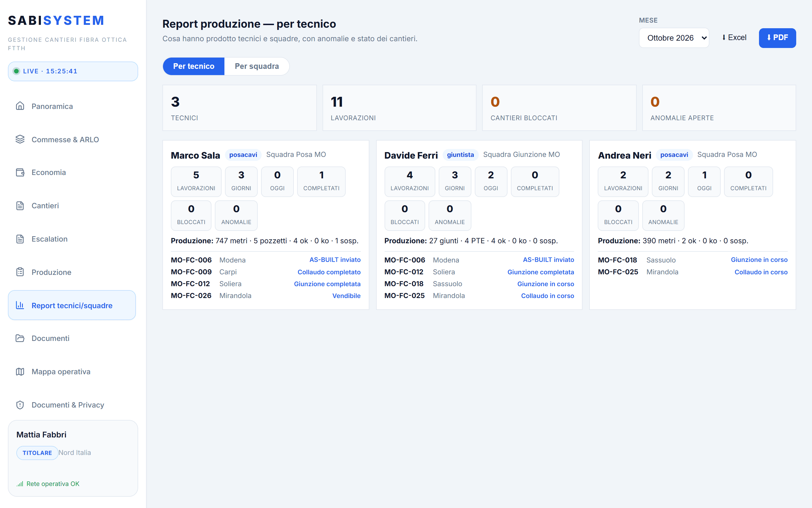812x508 pixels.
Task: Click the TITOLARE role badge
Action: pos(37,453)
